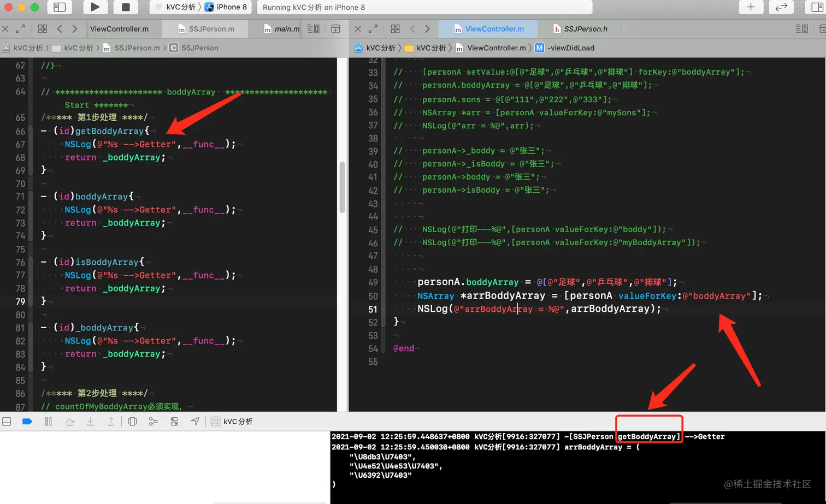Image resolution: width=826 pixels, height=504 pixels.
Task: Step out in debug bar
Action: (111, 422)
